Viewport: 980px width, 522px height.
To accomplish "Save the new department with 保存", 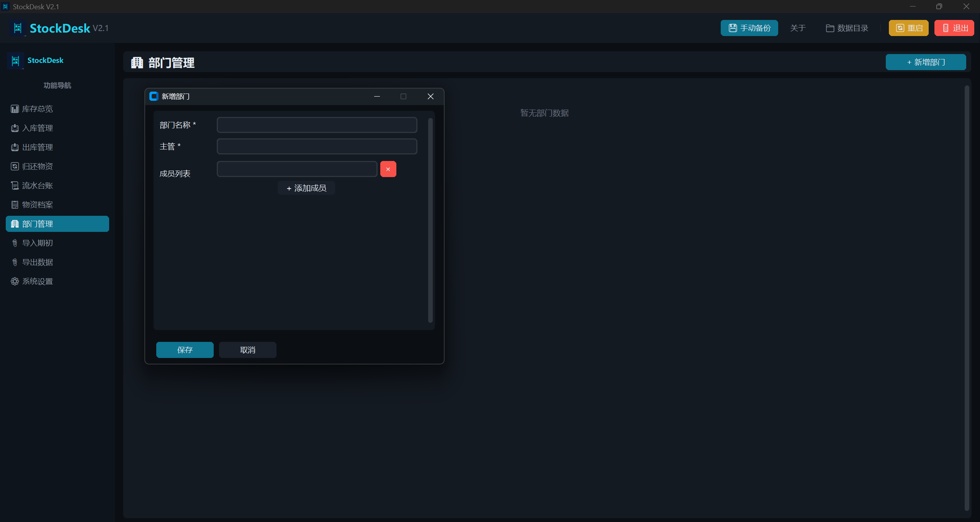I will click(185, 350).
